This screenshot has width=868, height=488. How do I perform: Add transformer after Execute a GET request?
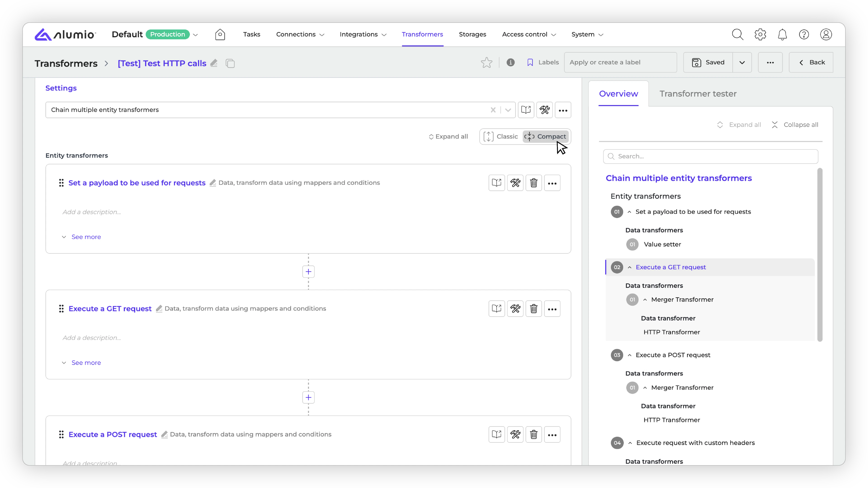308,398
